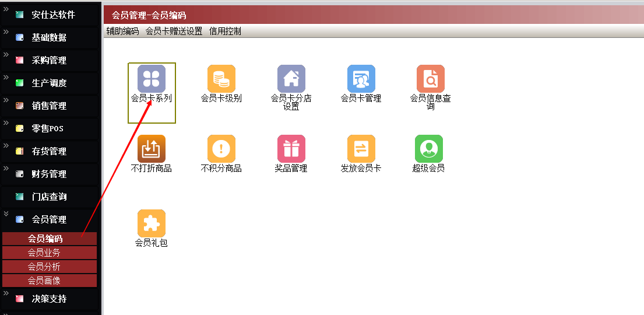The height and width of the screenshot is (315, 644).
Task: Expand the 存货管理 section chevron
Action: [6, 145]
